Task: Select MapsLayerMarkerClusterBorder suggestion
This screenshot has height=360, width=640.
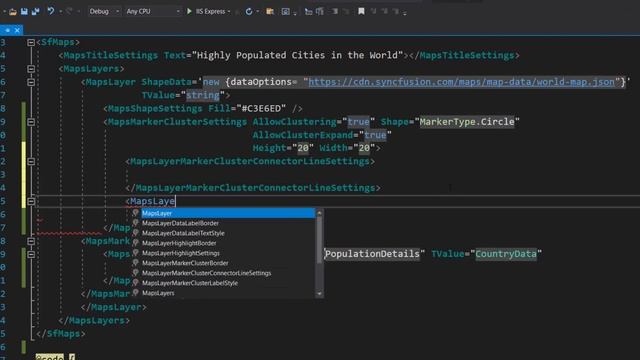Action: click(224, 263)
